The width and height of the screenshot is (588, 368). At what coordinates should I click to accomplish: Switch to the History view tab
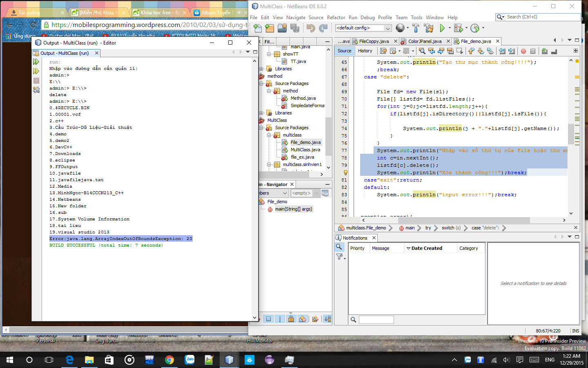click(365, 51)
